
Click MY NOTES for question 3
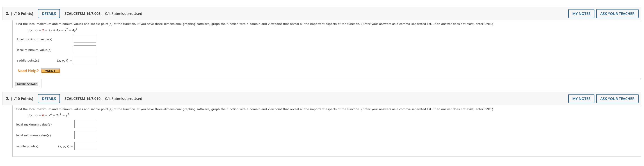coord(581,99)
